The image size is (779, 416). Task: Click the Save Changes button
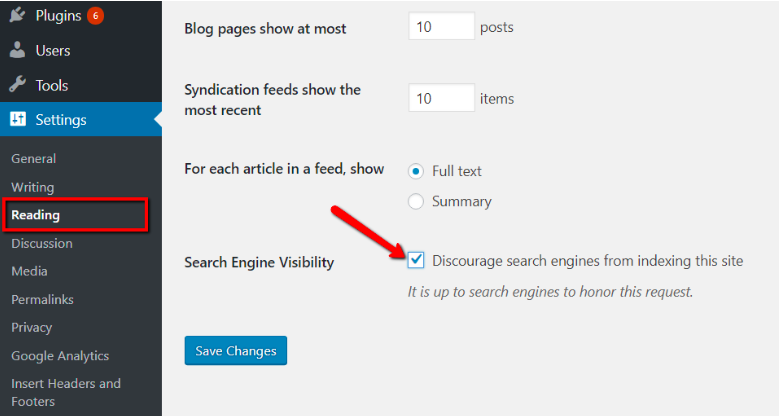tap(235, 350)
